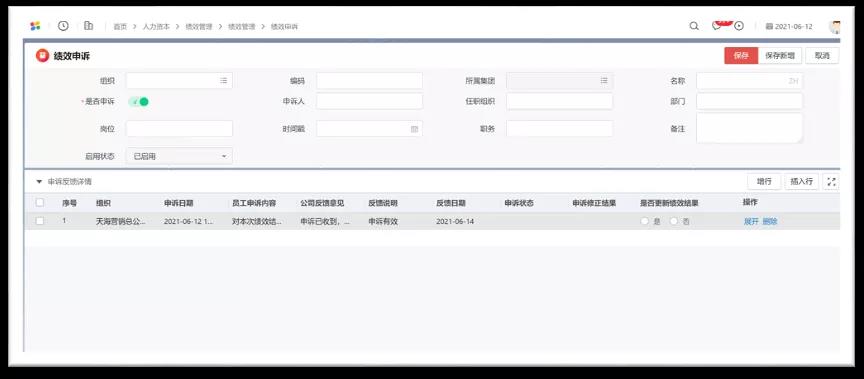This screenshot has width=864, height=379.
Task: Focus the 名称 input field
Action: point(749,81)
